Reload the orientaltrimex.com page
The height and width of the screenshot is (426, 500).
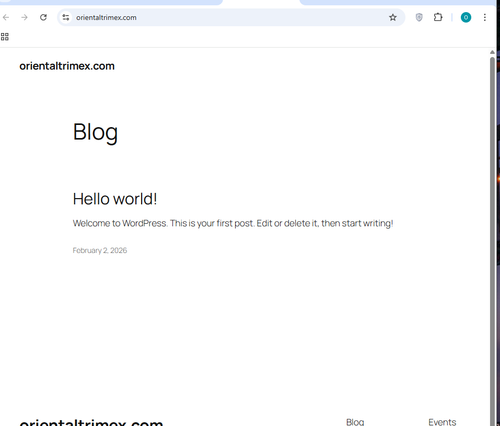point(43,17)
